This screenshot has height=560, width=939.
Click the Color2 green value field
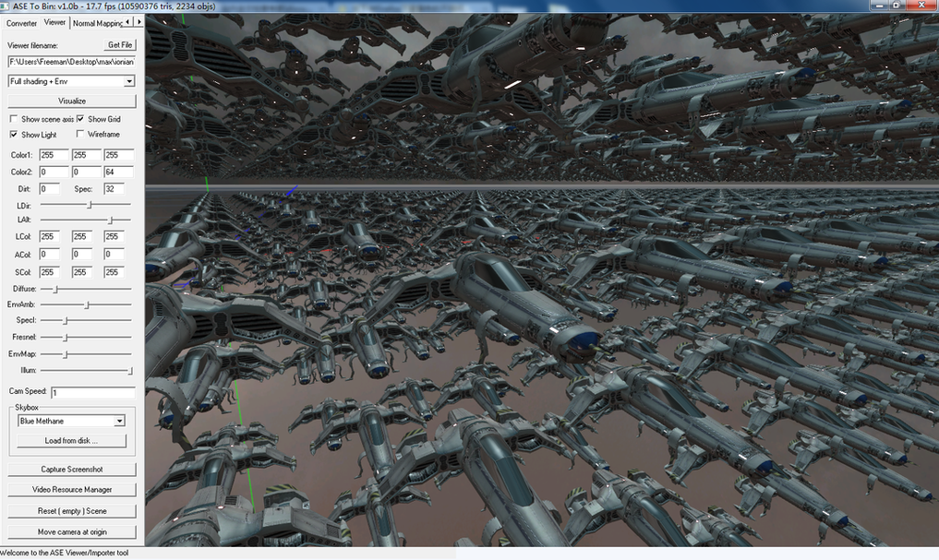(x=86, y=173)
